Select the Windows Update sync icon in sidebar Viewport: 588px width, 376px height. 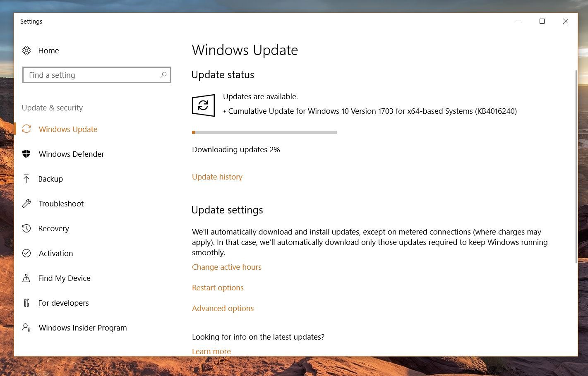26,129
